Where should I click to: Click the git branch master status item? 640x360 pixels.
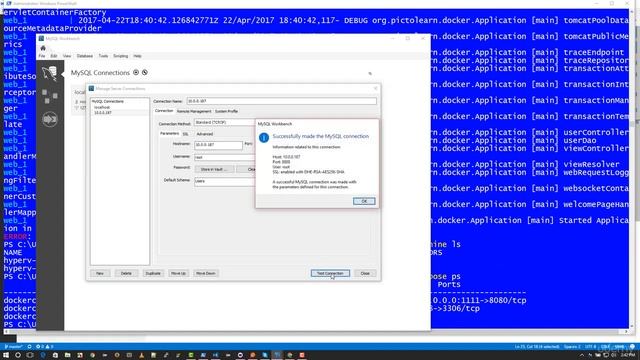pos(13,347)
